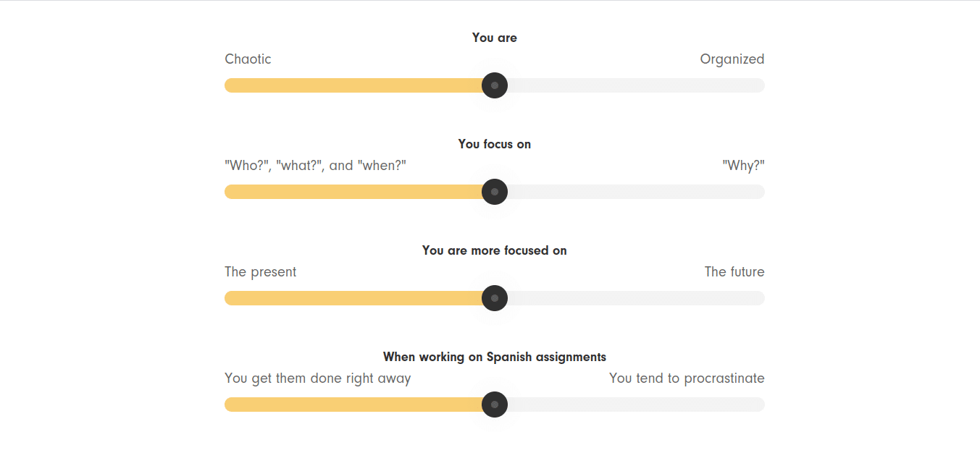980x453 pixels.
Task: Click 'You get them done right away' text
Action: 317,378
